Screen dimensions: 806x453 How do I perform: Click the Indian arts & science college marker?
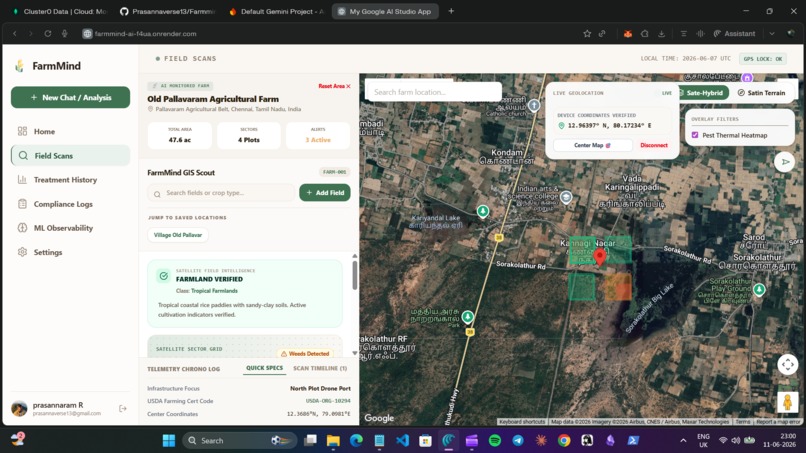click(566, 197)
